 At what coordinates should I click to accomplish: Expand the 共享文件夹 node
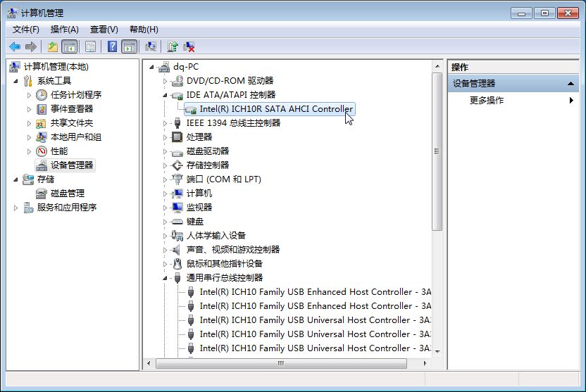(29, 123)
